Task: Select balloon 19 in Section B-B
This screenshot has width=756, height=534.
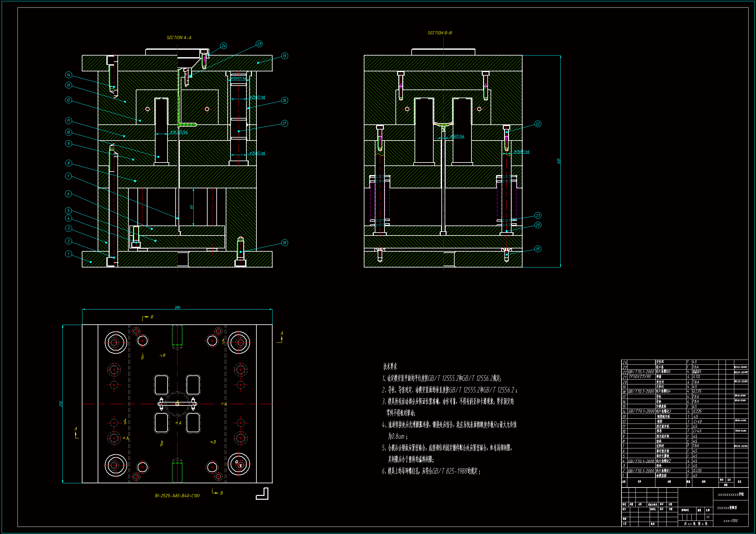Action: click(x=538, y=249)
